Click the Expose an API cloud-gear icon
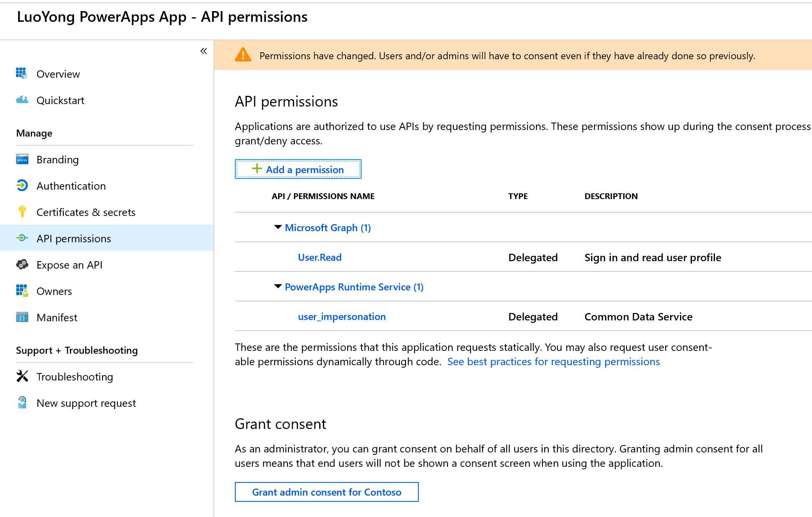 coord(22,264)
